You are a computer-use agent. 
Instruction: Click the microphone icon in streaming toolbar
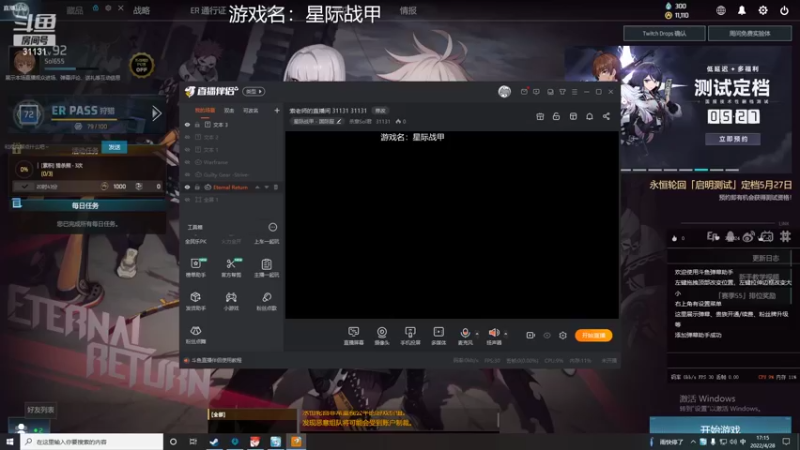pyautogui.click(x=465, y=333)
